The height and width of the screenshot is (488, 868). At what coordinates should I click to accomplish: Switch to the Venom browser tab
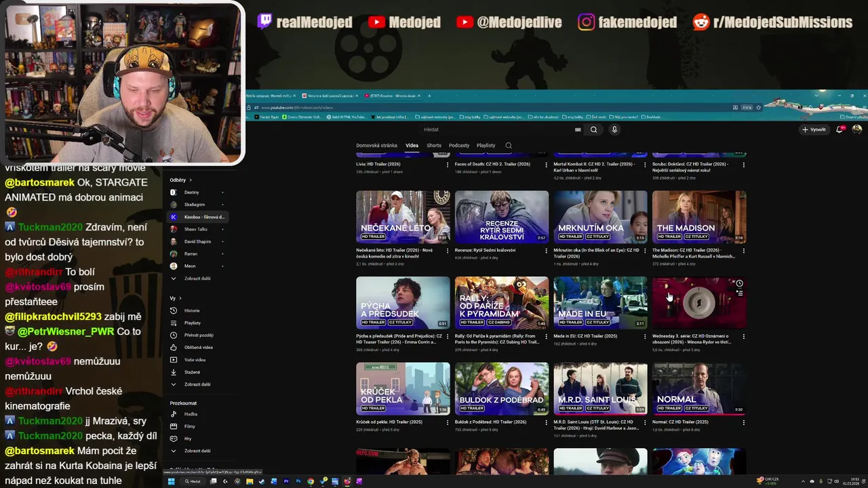329,96
